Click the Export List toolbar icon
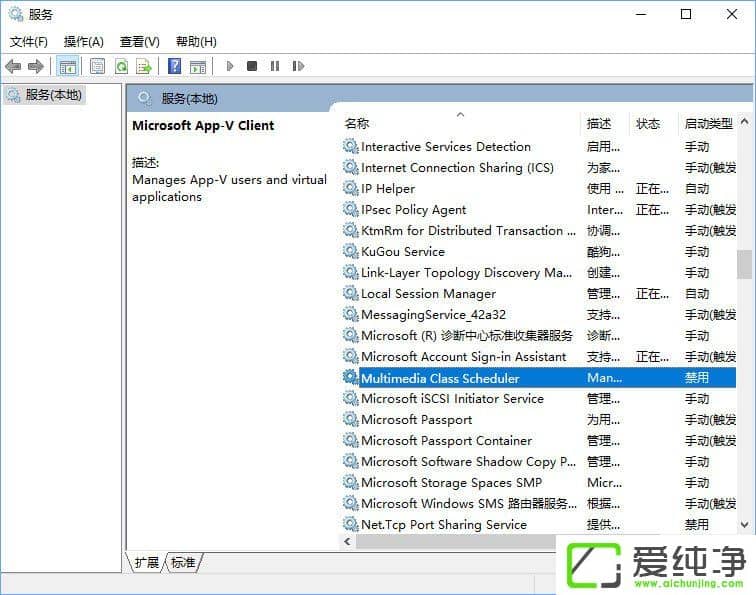 pyautogui.click(x=144, y=66)
